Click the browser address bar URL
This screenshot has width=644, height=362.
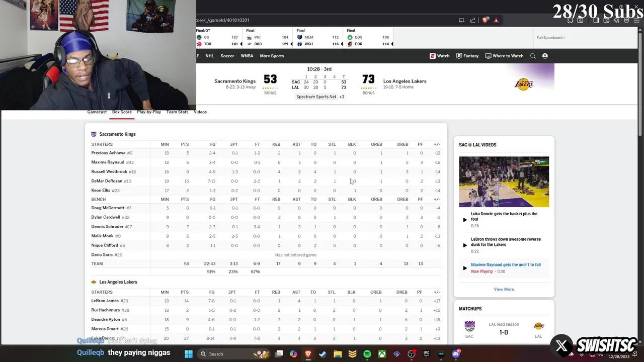pos(223,20)
